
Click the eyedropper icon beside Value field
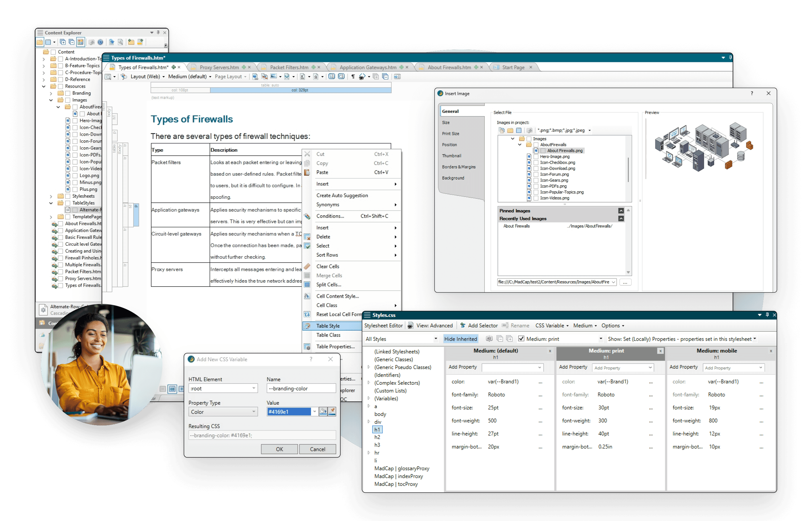pyautogui.click(x=332, y=411)
